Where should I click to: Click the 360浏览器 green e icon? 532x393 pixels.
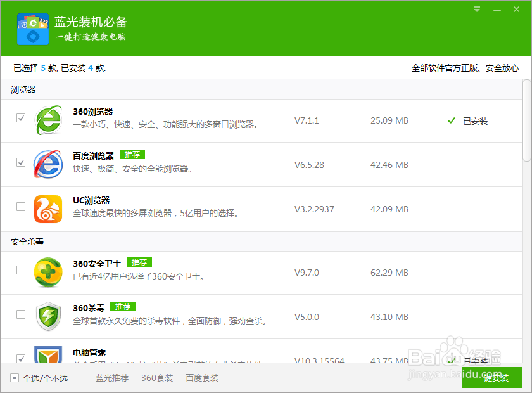pyautogui.click(x=48, y=120)
